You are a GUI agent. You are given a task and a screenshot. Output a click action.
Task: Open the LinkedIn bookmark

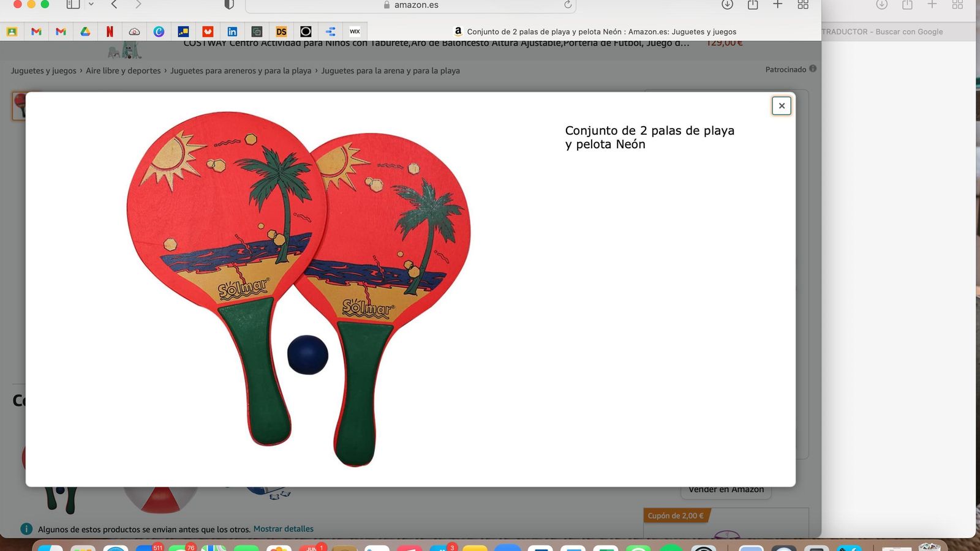[x=232, y=31]
